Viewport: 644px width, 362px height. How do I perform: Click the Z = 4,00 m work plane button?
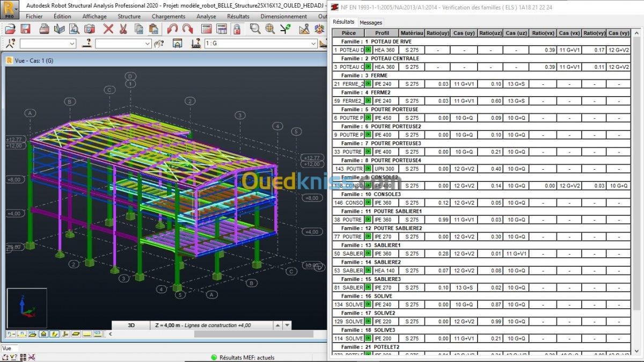pyautogui.click(x=212, y=325)
